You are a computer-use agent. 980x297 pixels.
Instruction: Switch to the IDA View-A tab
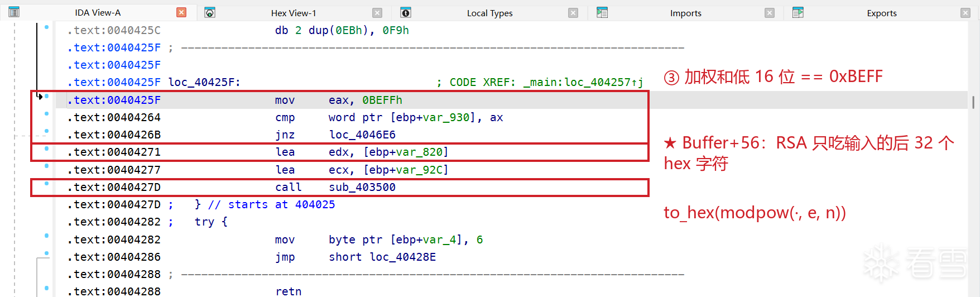[x=98, y=12]
